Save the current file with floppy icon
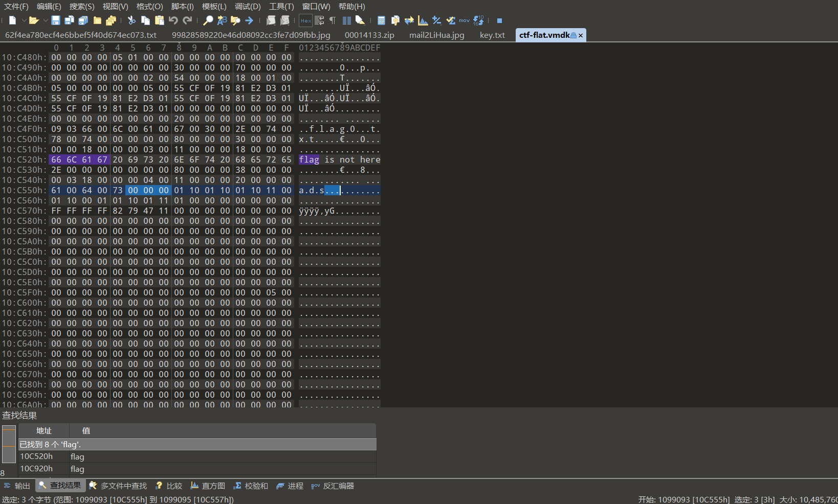Screen dimensions: 838x504 click(56, 20)
